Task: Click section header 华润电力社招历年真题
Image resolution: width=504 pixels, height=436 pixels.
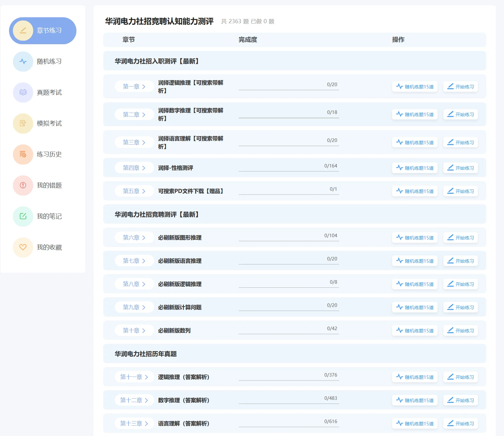Action: tap(295, 353)
